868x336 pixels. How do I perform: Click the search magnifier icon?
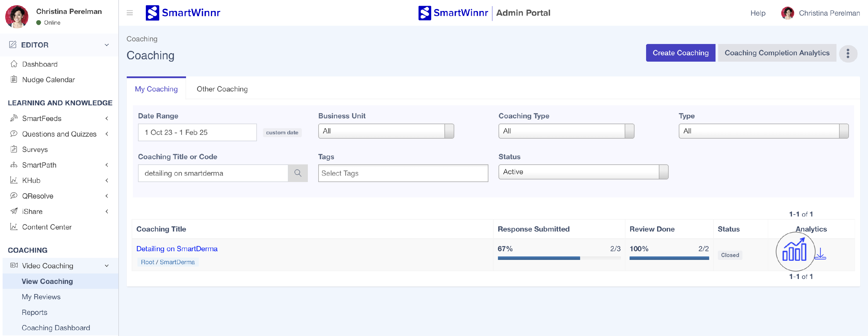pyautogui.click(x=297, y=173)
